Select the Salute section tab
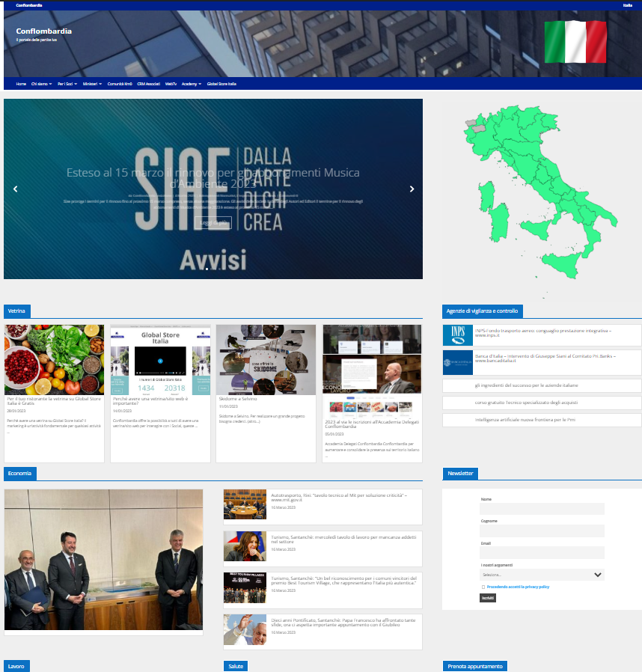 tap(236, 667)
